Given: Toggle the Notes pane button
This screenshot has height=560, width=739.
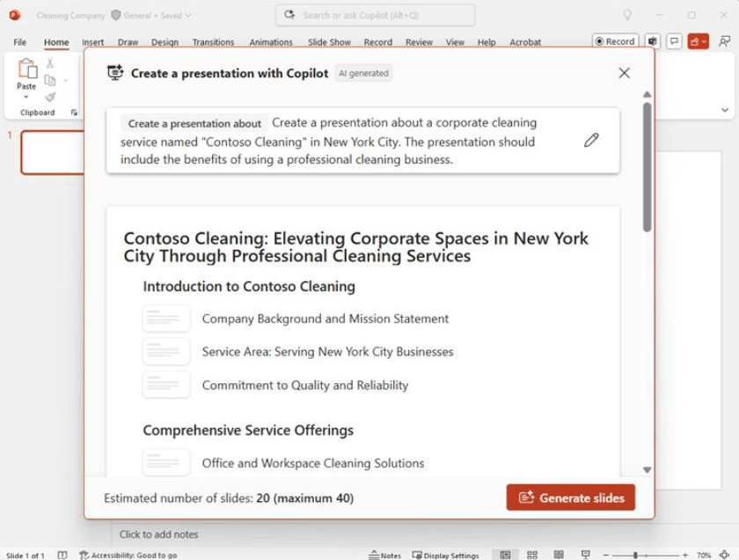Looking at the screenshot, I should tap(384, 556).
